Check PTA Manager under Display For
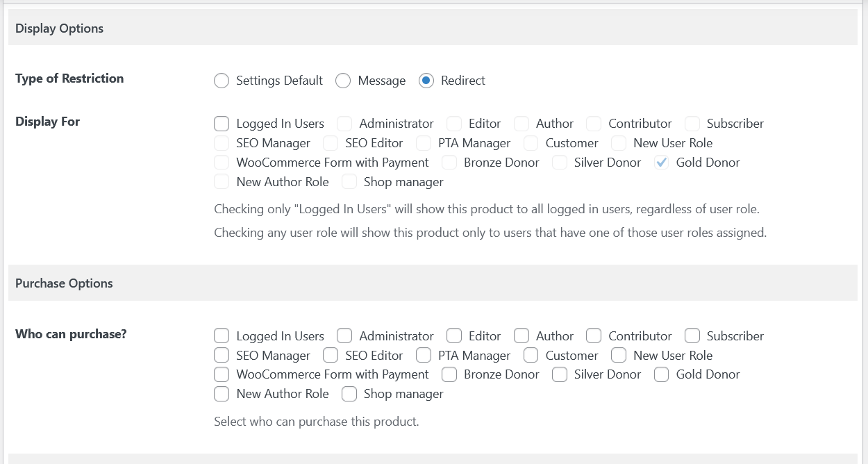Screen dimensions: 868x464 424,143
